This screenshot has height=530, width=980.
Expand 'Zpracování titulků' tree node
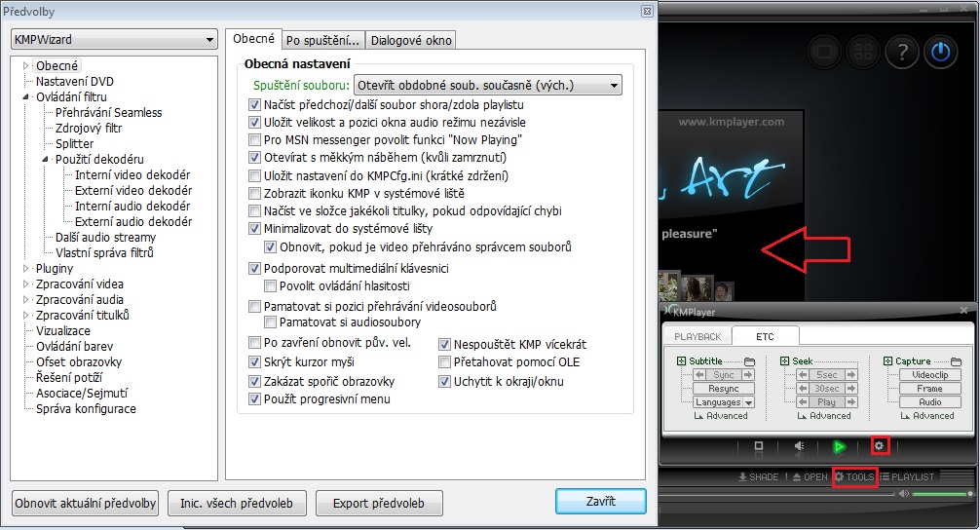[x=25, y=316]
